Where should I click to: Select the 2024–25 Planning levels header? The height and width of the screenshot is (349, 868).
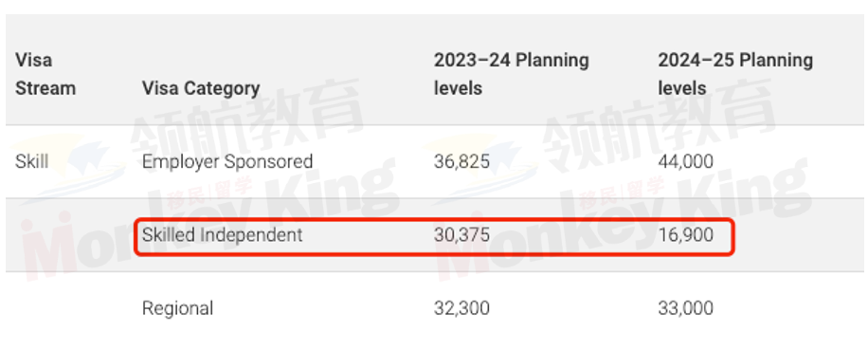tap(734, 74)
